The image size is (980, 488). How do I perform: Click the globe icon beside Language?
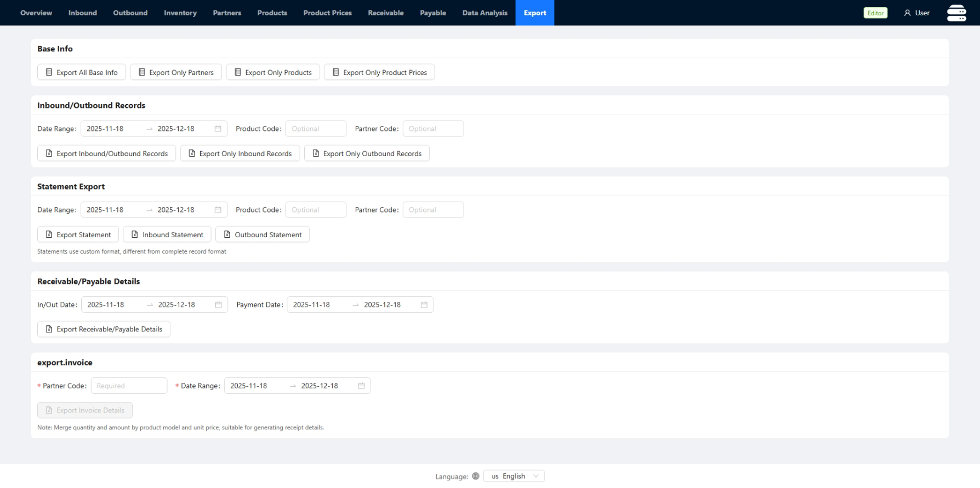(475, 476)
